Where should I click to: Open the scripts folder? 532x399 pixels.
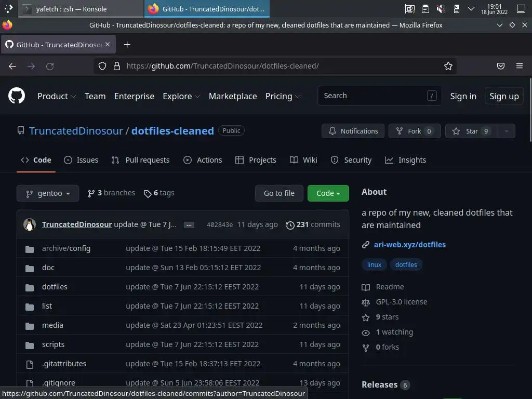pos(54,344)
